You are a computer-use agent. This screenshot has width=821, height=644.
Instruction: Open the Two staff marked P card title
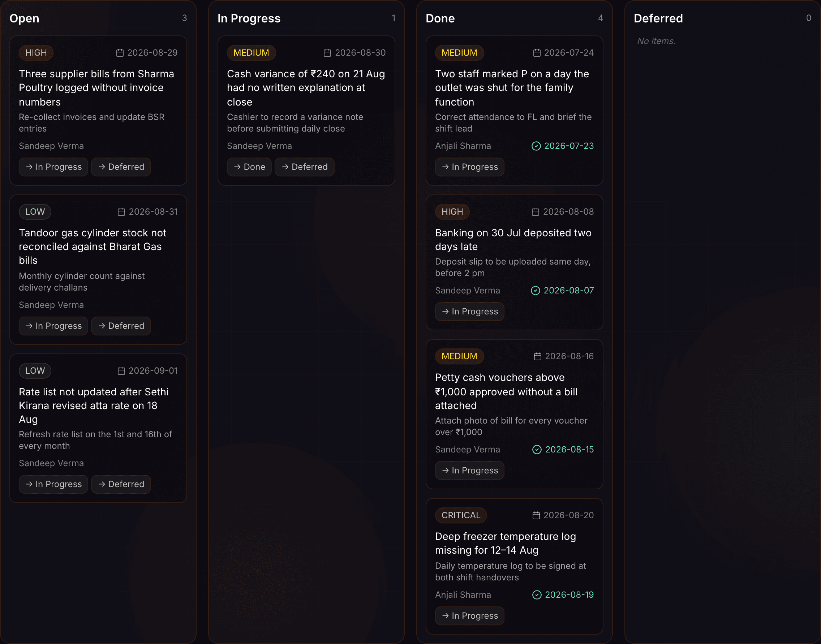click(512, 88)
